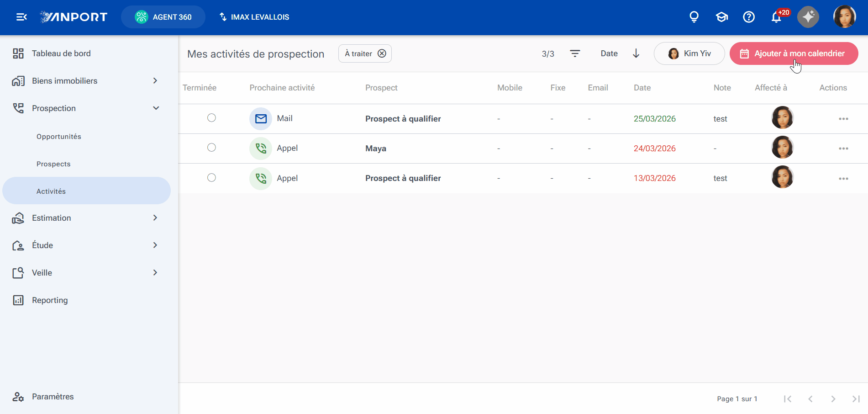Remove the À traiter filter chip

coord(382,53)
